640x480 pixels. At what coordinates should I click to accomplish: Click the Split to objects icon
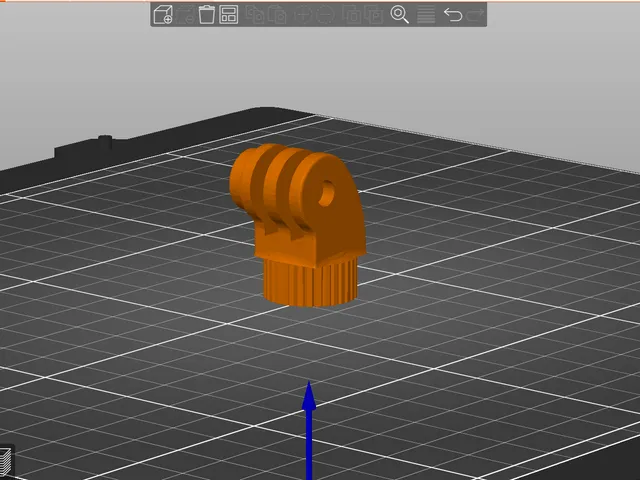(351, 15)
